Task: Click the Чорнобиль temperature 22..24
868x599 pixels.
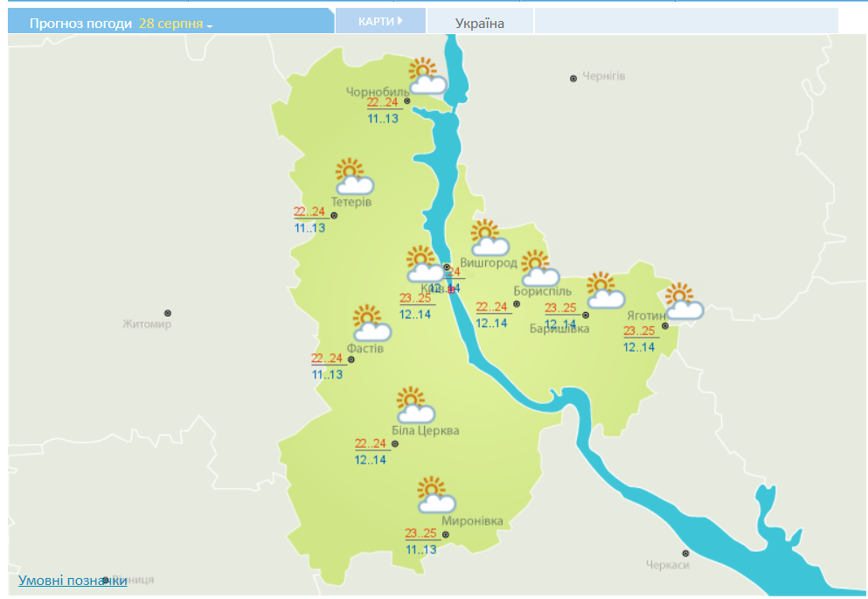Action: click(382, 102)
